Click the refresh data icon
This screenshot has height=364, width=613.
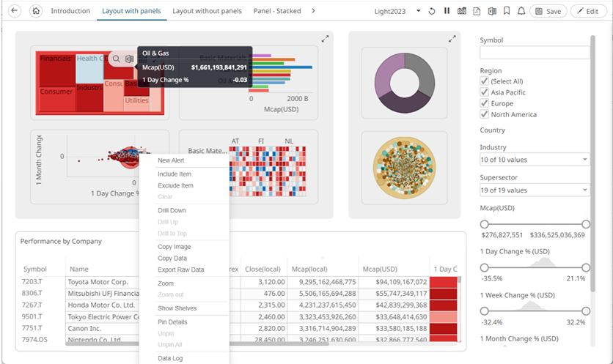[x=432, y=11]
